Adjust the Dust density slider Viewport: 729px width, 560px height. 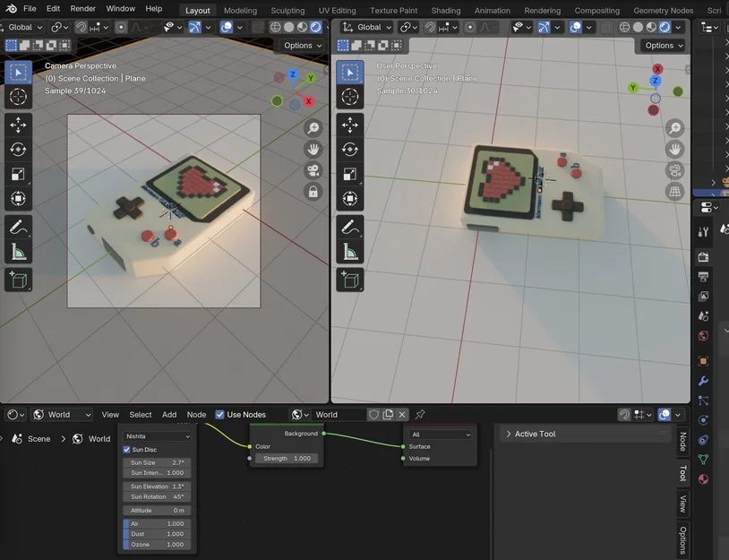click(157, 534)
